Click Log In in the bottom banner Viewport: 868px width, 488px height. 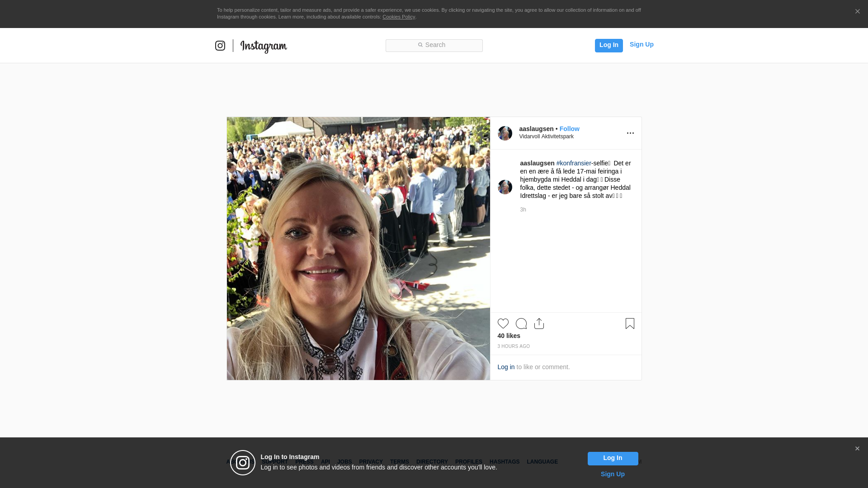coord(613,459)
